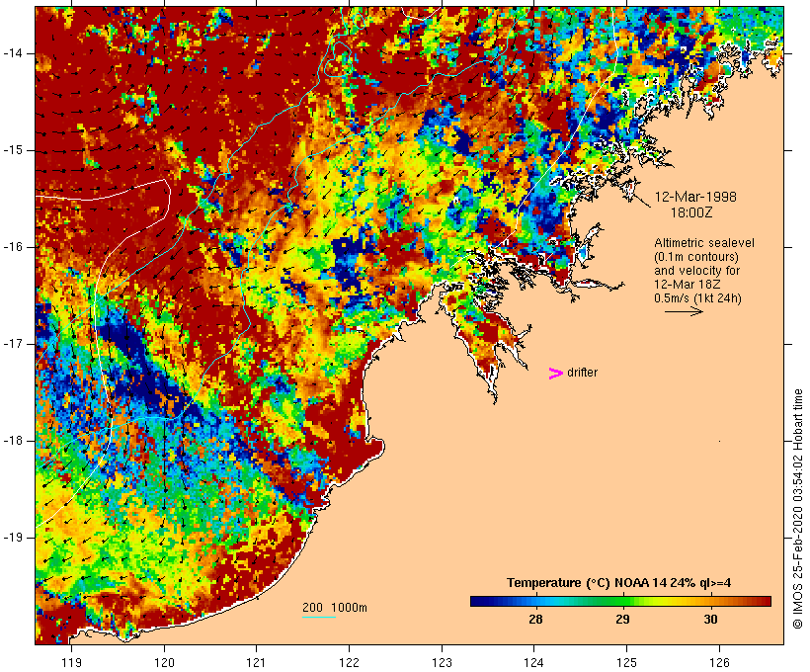
Task: Click the longitude axis label '125'
Action: [x=627, y=663]
